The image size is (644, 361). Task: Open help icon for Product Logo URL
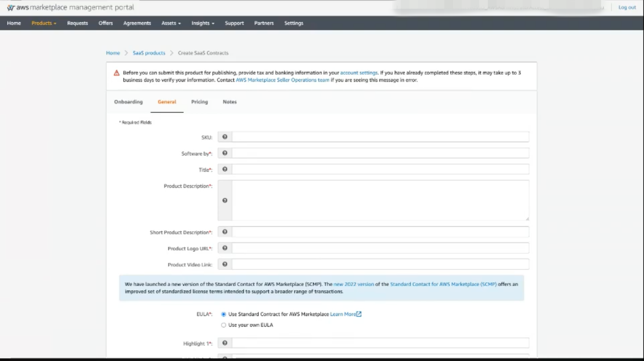pos(225,248)
